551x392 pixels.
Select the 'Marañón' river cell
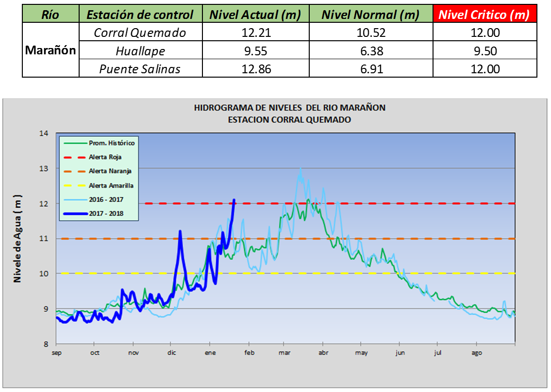point(50,50)
